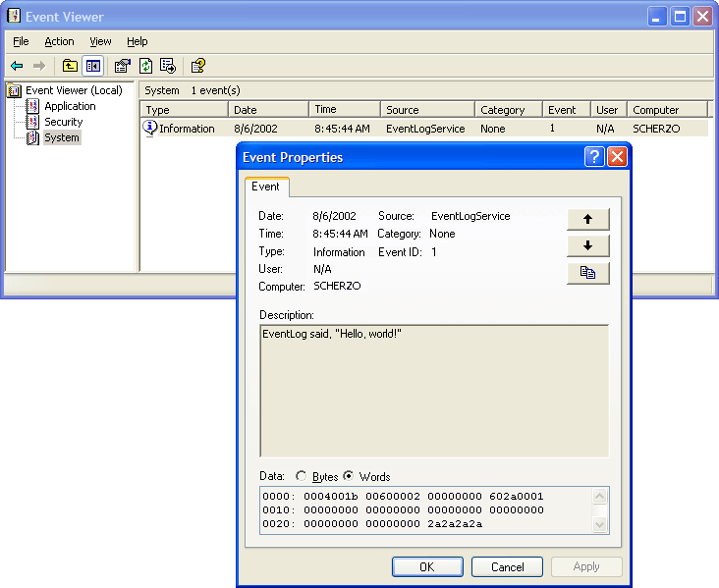
Task: Click the OK button
Action: [426, 566]
